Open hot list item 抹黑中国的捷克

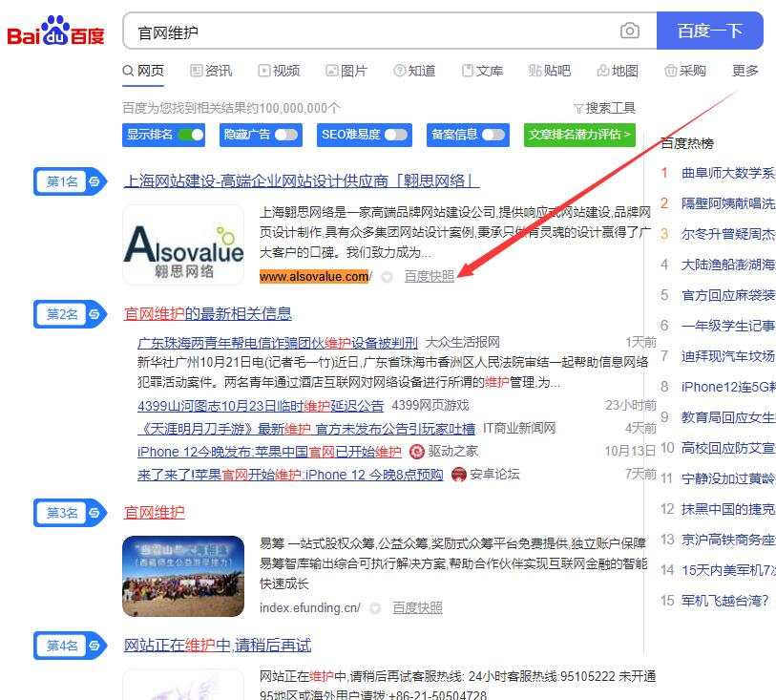click(x=727, y=509)
